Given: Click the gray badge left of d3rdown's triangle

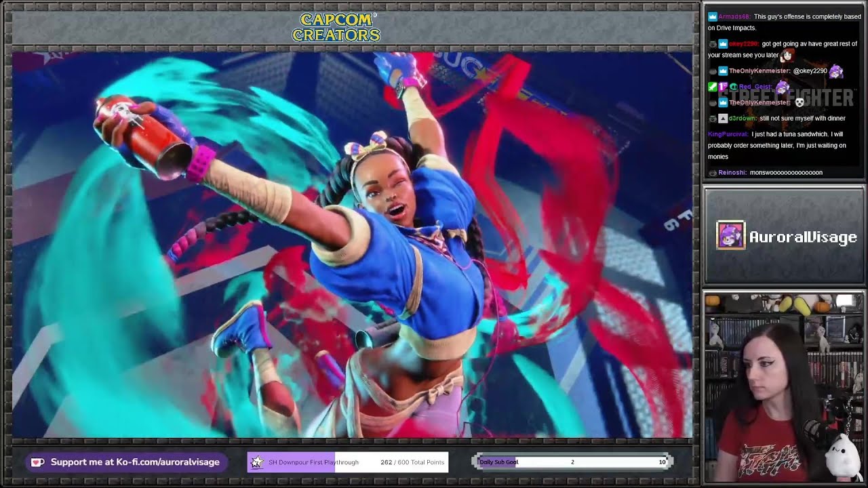Looking at the screenshot, I should (x=713, y=119).
